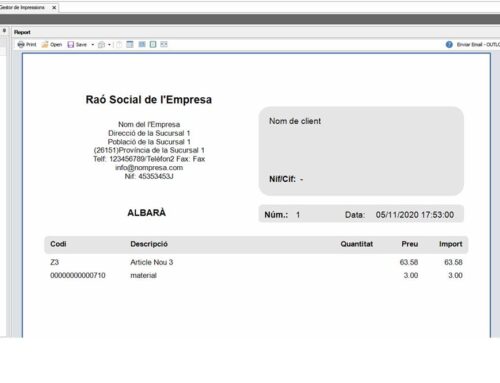Select the last two-page view icon in toolbar
The image size is (500, 383).
point(164,44)
